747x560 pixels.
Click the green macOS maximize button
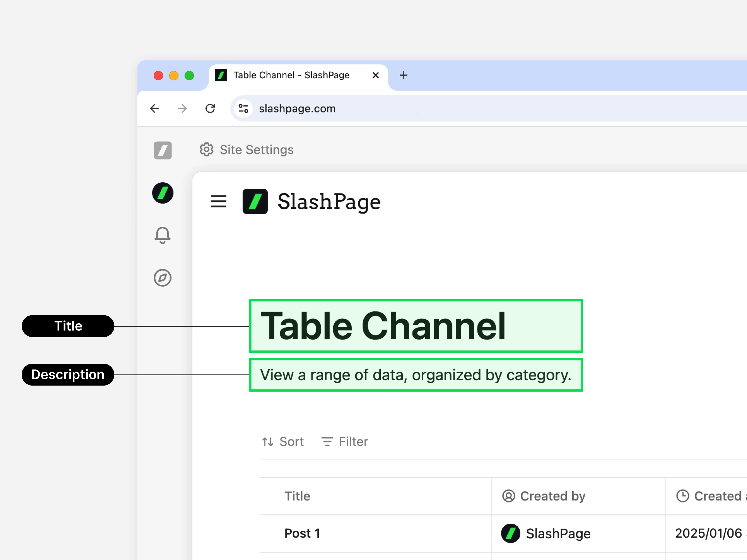point(189,75)
